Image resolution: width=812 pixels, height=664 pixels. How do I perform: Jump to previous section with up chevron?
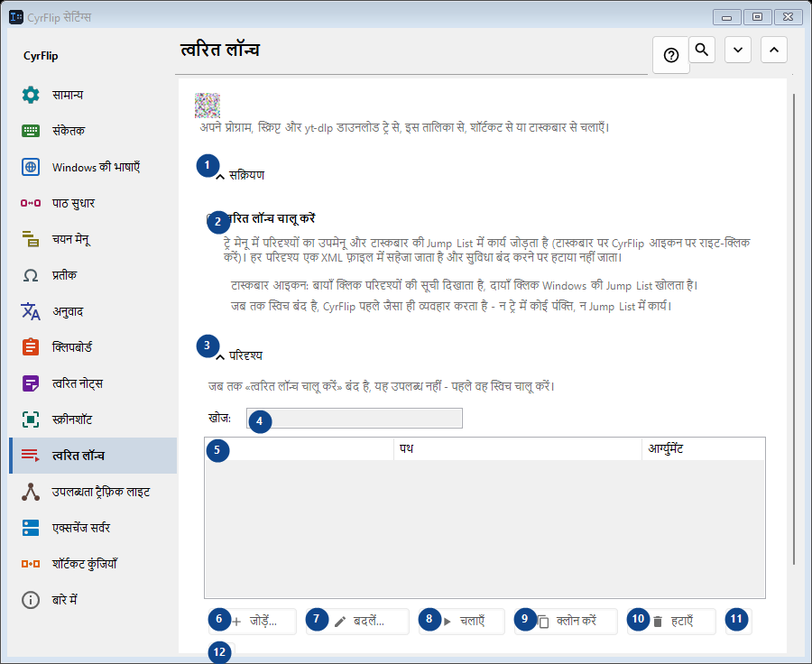(x=774, y=50)
